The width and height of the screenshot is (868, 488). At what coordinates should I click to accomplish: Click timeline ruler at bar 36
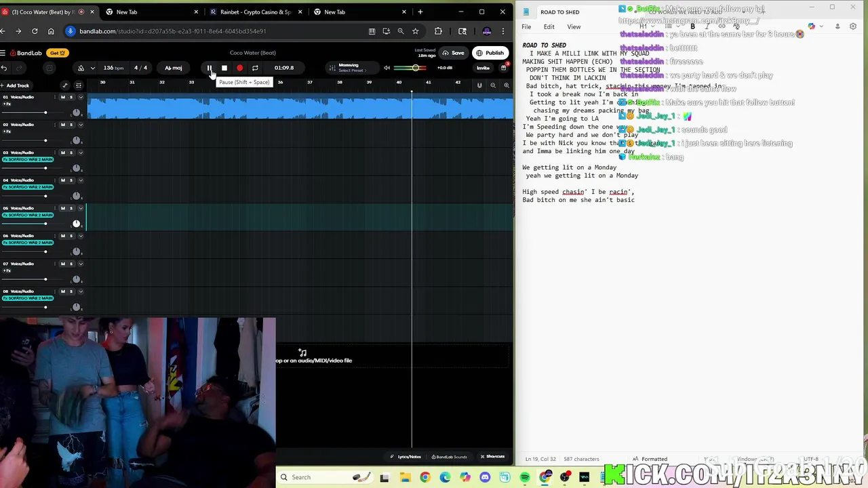pos(280,83)
